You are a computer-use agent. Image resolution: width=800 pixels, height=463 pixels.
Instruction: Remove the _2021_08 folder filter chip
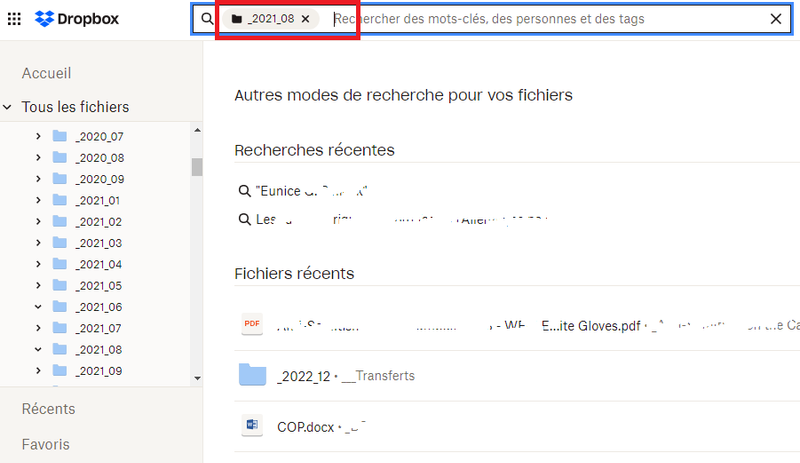click(306, 19)
